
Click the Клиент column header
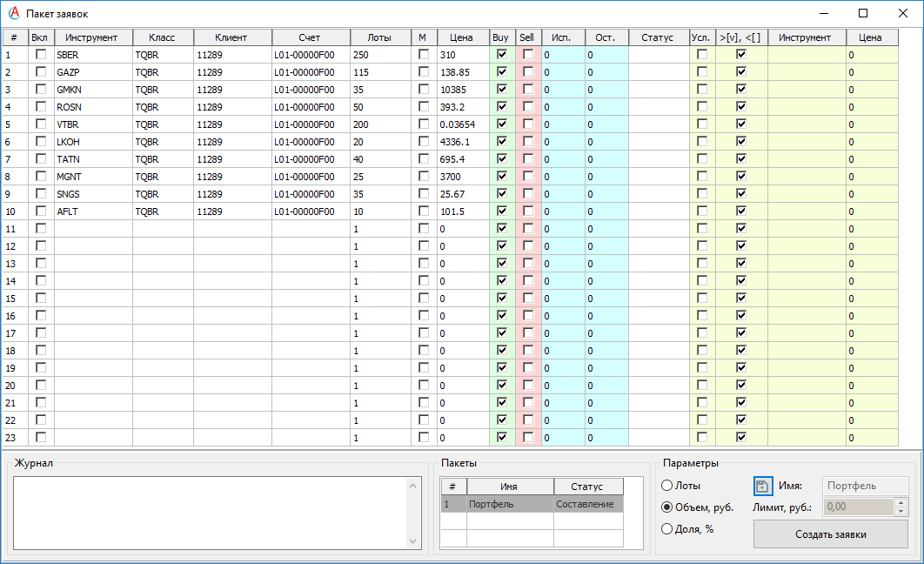[232, 37]
